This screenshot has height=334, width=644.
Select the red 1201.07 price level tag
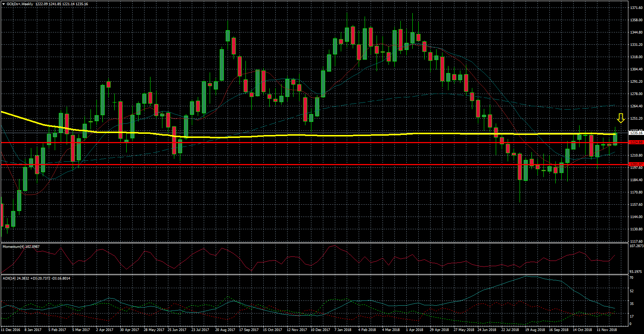tap(636, 164)
